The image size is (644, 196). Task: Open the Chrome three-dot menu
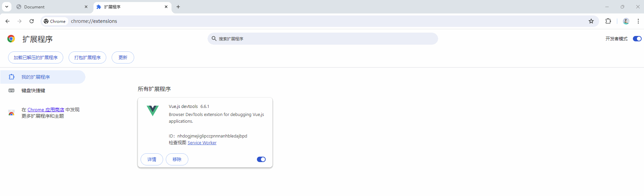(638, 21)
